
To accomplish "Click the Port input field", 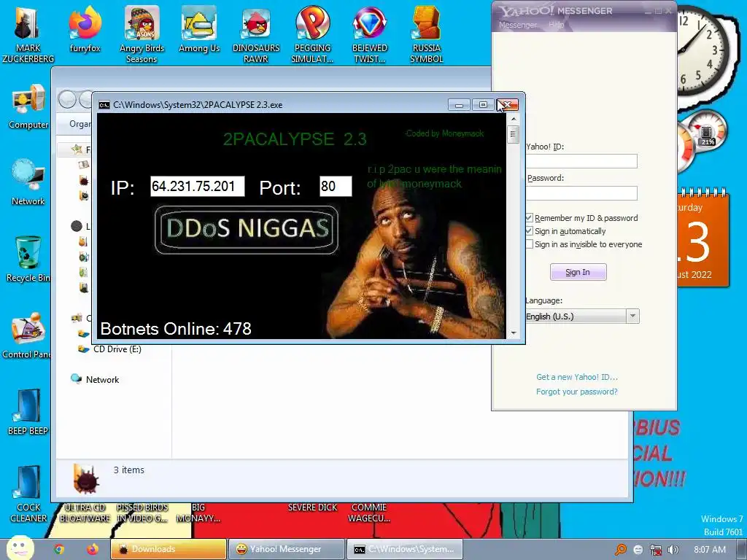I will click(x=336, y=186).
